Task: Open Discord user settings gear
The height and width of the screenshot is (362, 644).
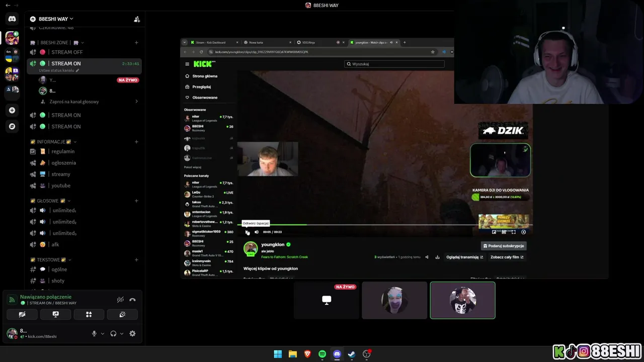Action: click(x=132, y=333)
